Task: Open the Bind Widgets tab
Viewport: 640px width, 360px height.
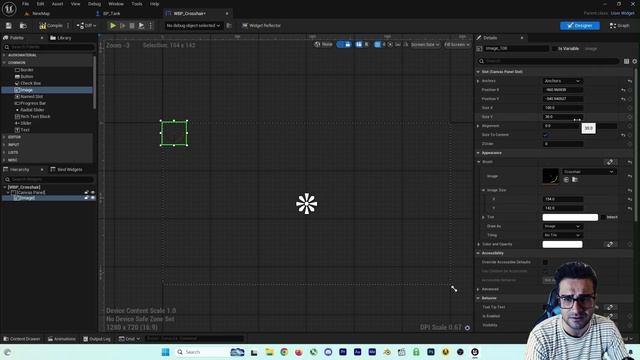Action: click(x=67, y=169)
